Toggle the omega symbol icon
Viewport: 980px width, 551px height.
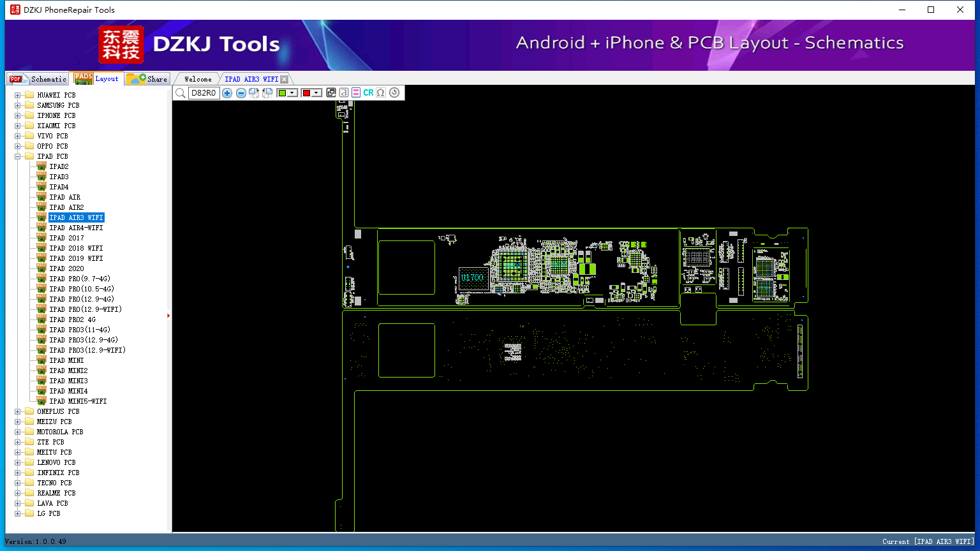pyautogui.click(x=381, y=93)
